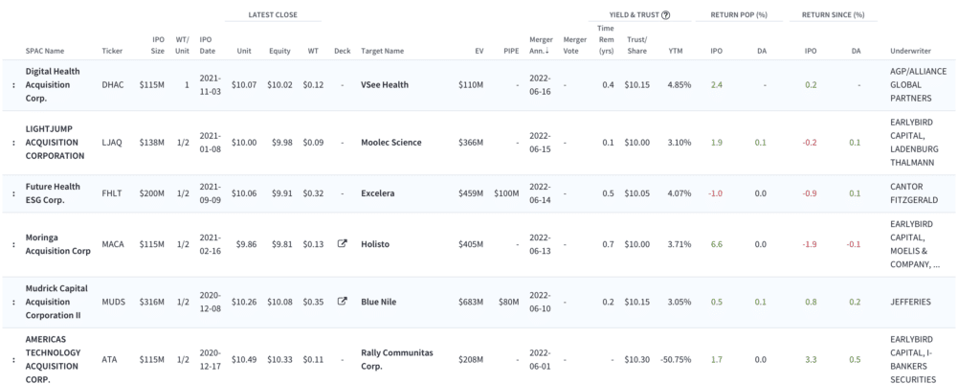Open the Blue Nile deck external link icon
This screenshot has height=384, width=980.
(342, 301)
